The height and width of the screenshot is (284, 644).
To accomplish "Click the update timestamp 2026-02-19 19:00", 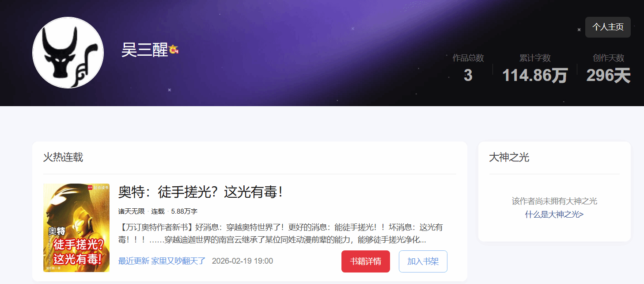I will [242, 261].
